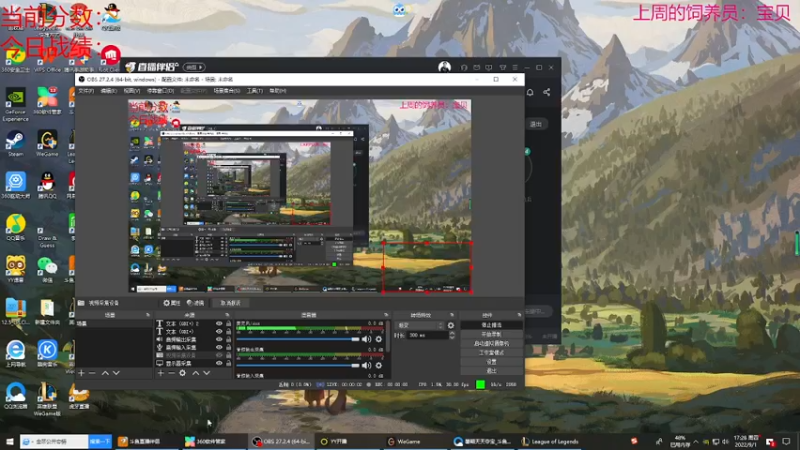The width and height of the screenshot is (800, 450).
Task: Open OBS 设置 settings button
Action: [x=491, y=362]
